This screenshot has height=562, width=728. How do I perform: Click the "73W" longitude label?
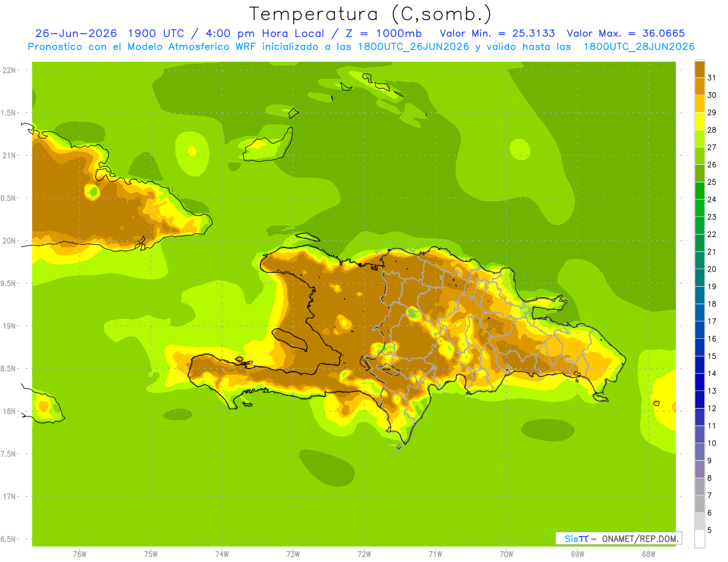293,554
